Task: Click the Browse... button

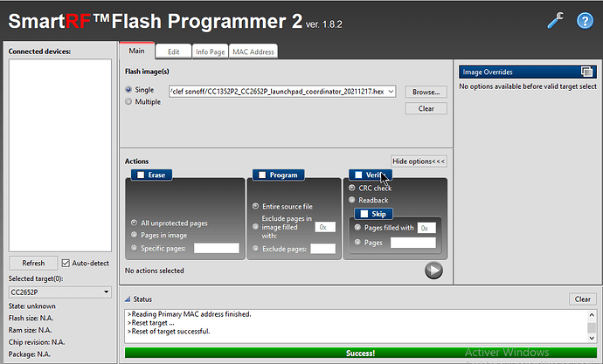Action: tap(426, 92)
